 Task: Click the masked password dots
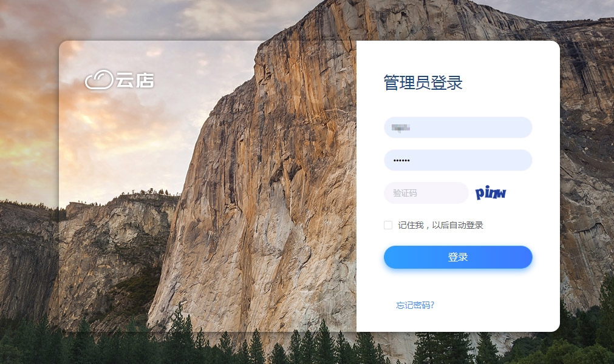click(401, 160)
